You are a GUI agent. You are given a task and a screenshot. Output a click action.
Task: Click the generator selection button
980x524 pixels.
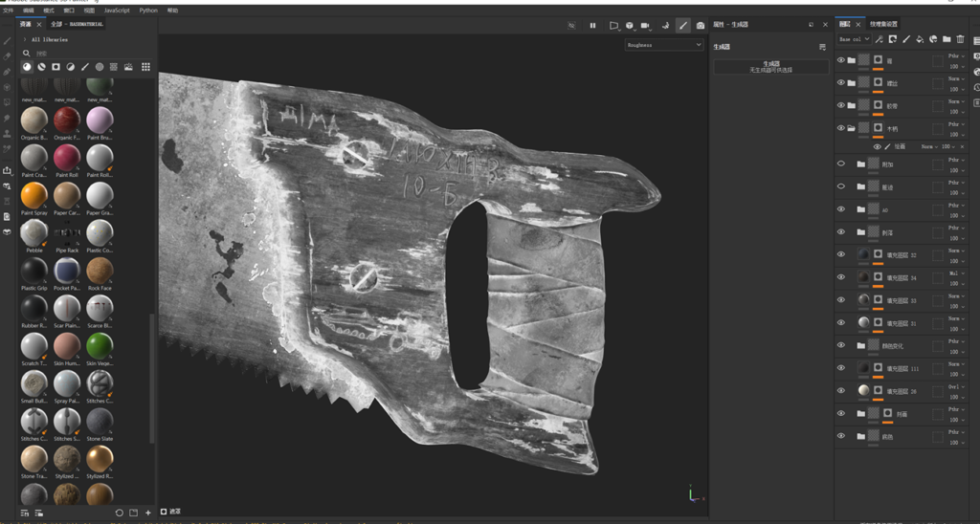[770, 66]
